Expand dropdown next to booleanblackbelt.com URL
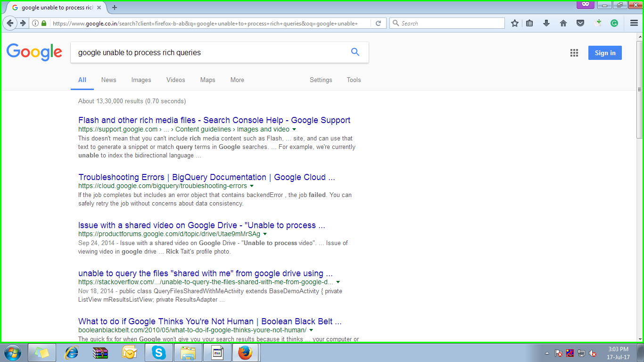 click(x=311, y=330)
